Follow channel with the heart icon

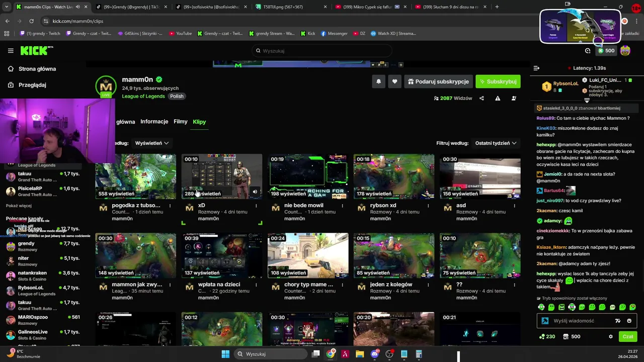394,81
